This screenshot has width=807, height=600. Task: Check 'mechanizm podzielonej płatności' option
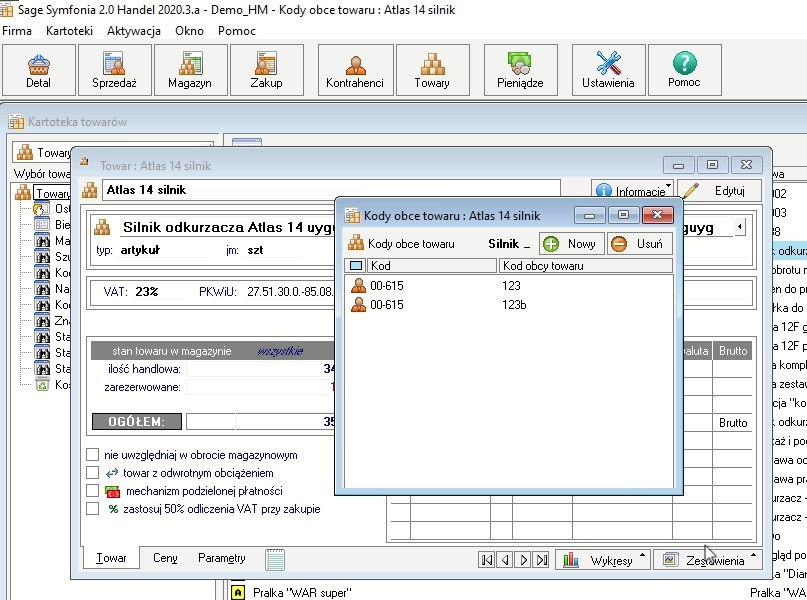point(93,491)
